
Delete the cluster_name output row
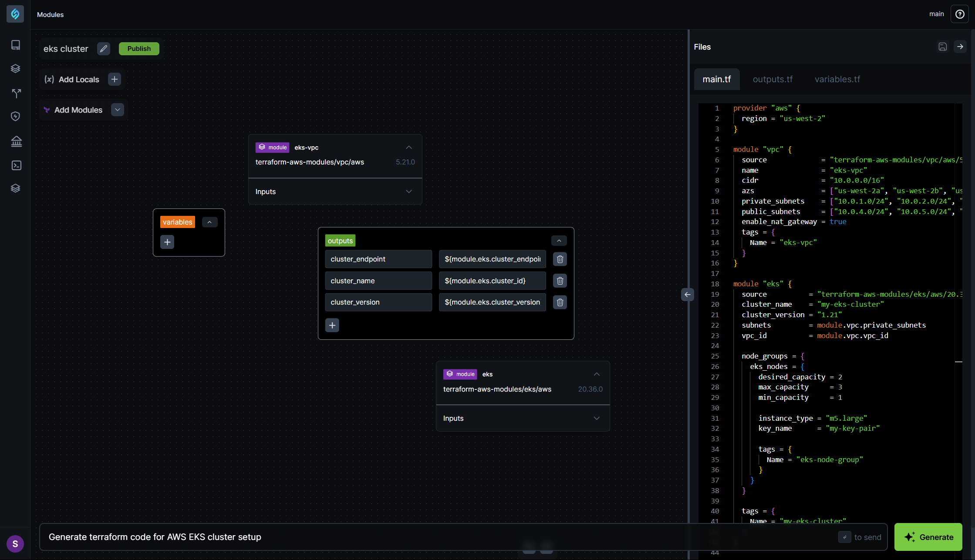point(560,281)
